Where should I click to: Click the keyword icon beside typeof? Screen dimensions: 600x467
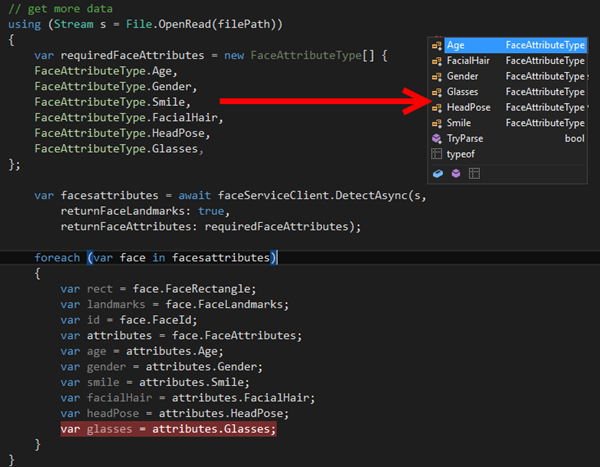point(437,154)
